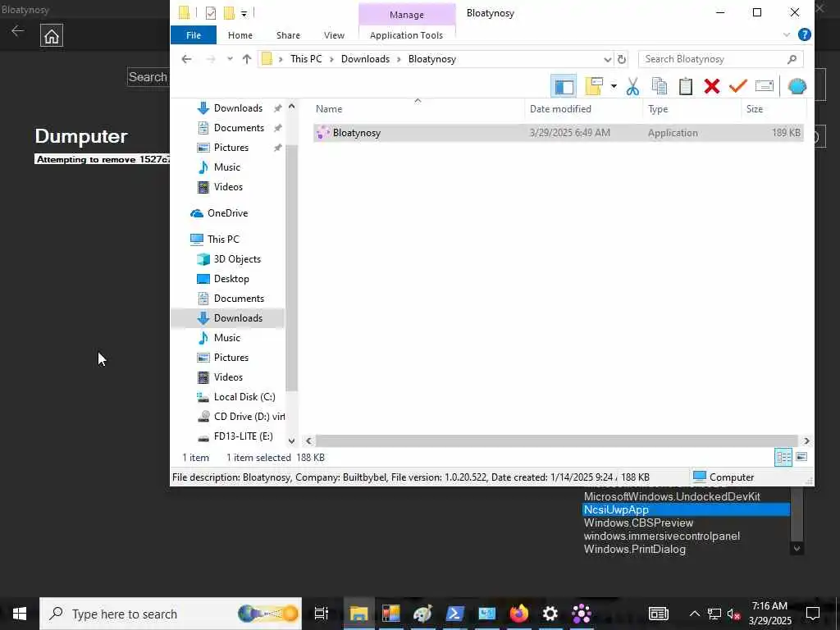This screenshot has height=630, width=840.
Task: Click Downloads in the address breadcrumb
Action: click(365, 59)
